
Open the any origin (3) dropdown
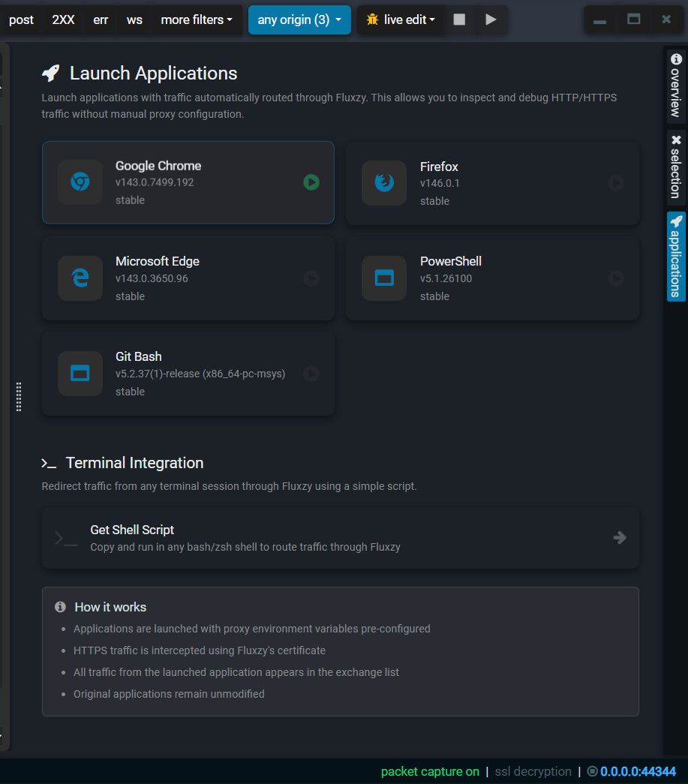(299, 20)
